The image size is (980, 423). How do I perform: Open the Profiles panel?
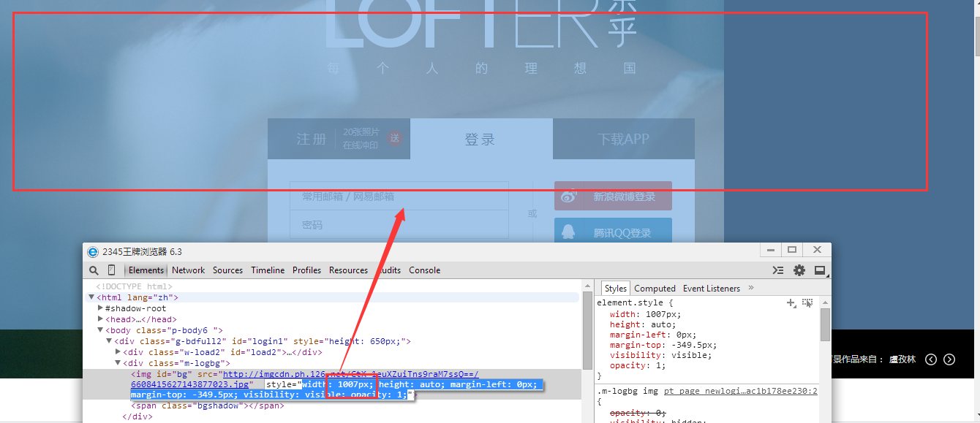pos(306,270)
